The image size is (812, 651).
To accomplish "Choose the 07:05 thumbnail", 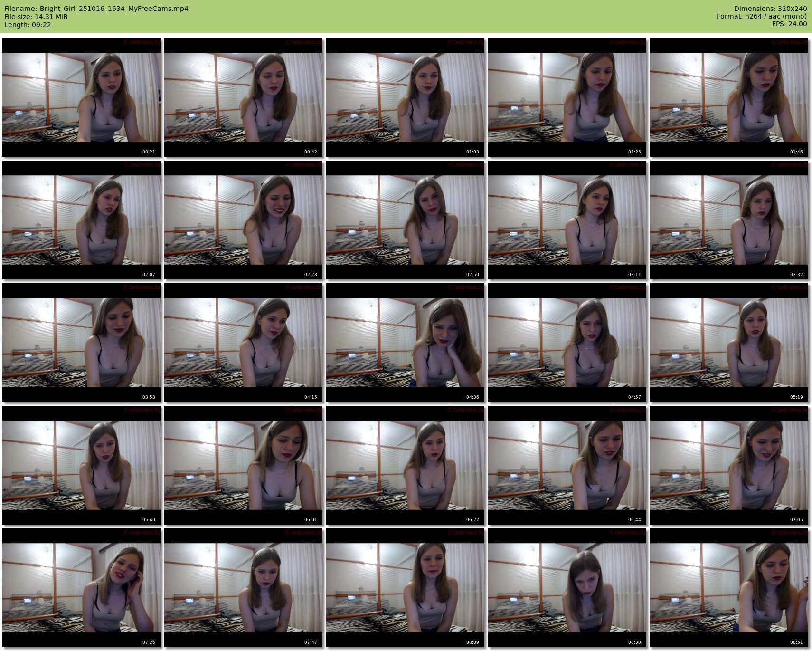I will pyautogui.click(x=729, y=465).
